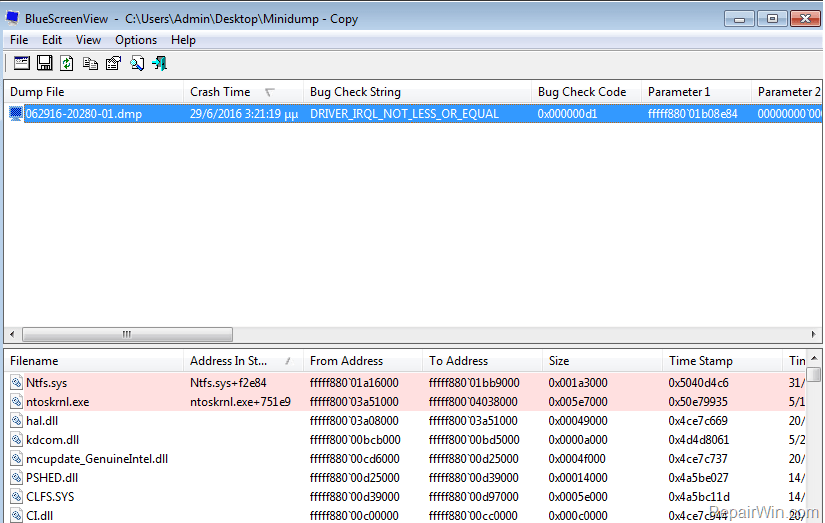Click the Save floppy disk icon
Image resolution: width=825 pixels, height=523 pixels.
pos(44,63)
